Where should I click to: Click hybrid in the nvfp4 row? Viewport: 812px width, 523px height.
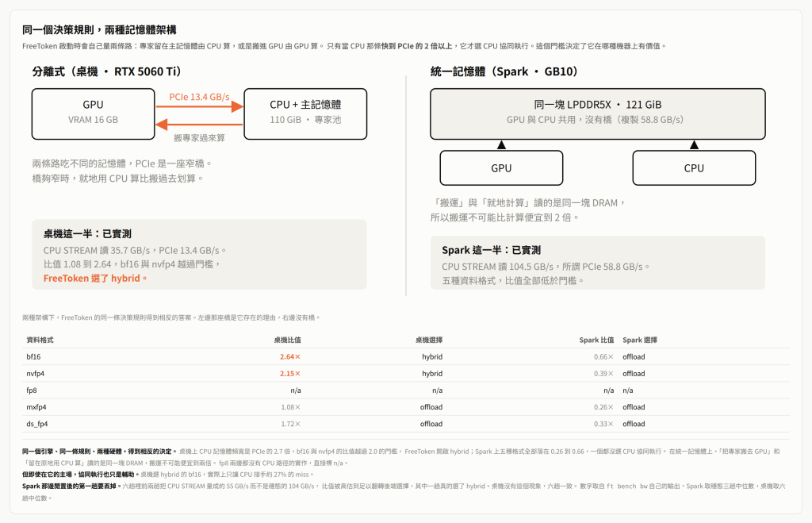(x=432, y=373)
